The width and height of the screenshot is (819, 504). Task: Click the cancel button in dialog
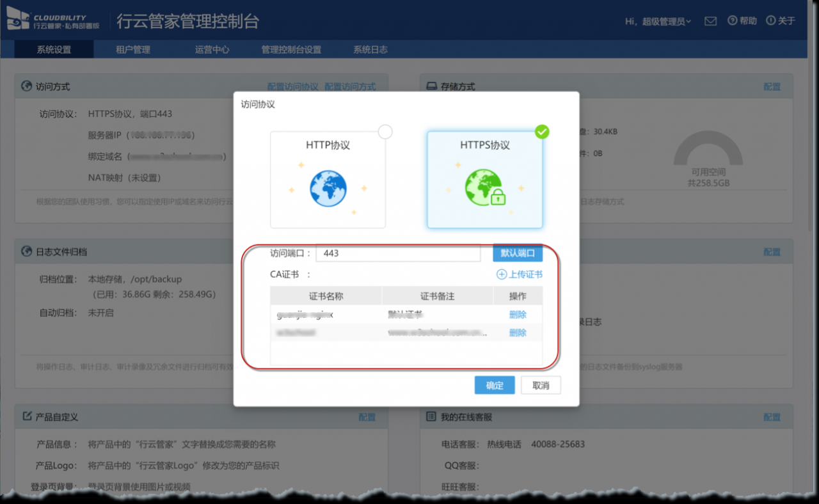point(541,385)
